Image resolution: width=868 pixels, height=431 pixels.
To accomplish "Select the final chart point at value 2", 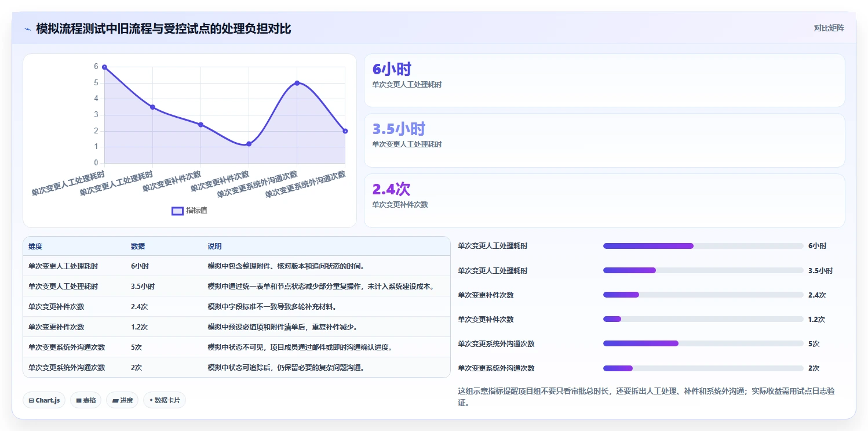I will pos(345,131).
